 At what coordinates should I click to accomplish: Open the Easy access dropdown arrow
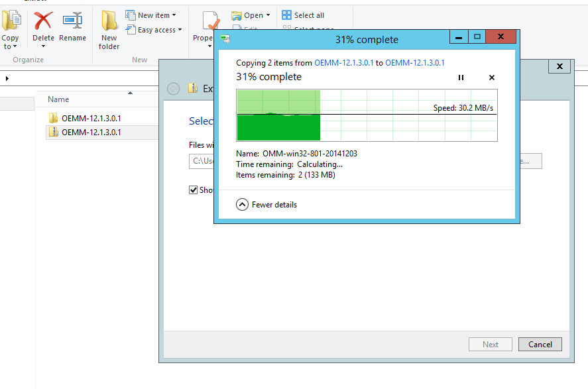click(x=180, y=30)
